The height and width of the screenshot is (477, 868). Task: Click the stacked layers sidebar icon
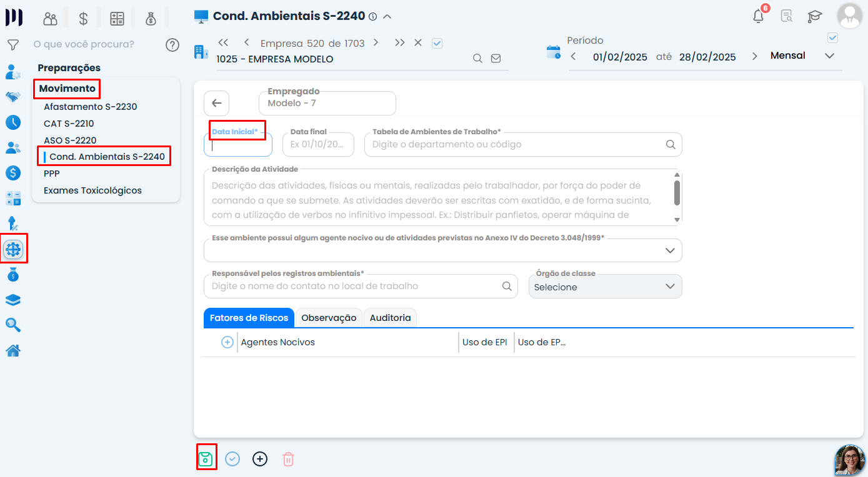pyautogui.click(x=13, y=300)
